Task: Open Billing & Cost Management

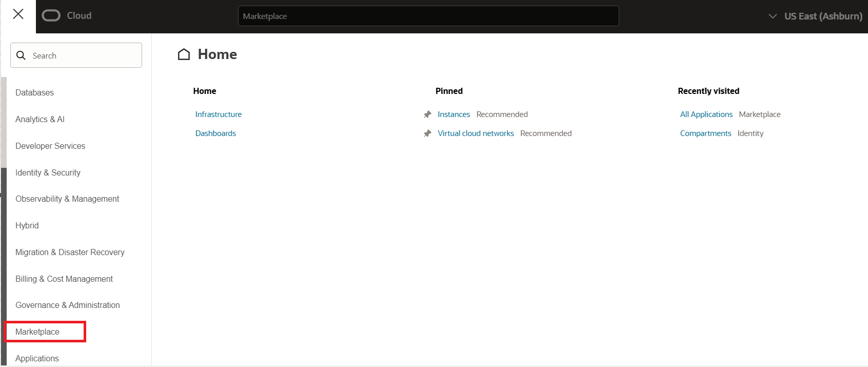Action: point(64,279)
